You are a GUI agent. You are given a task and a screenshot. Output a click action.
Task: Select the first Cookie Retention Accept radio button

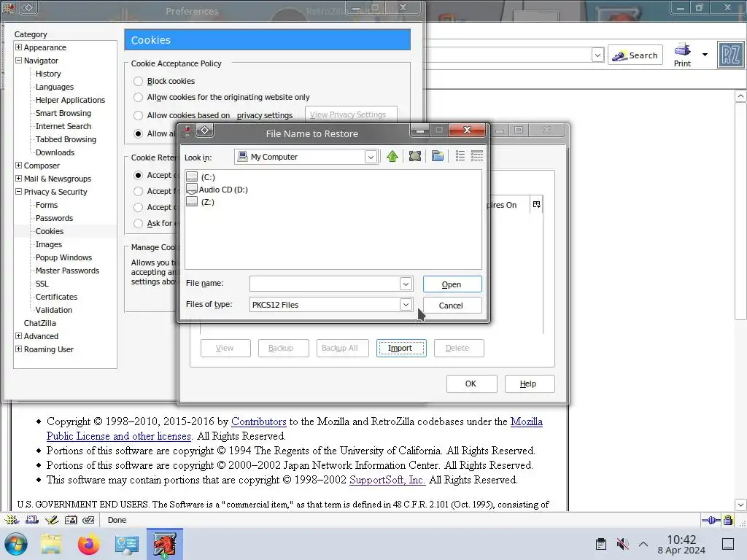point(138,175)
